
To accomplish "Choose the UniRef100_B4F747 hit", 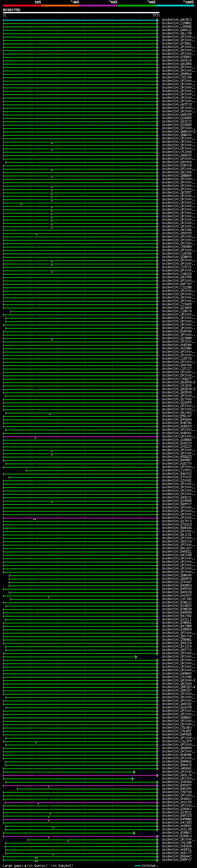I will (177, 284).
